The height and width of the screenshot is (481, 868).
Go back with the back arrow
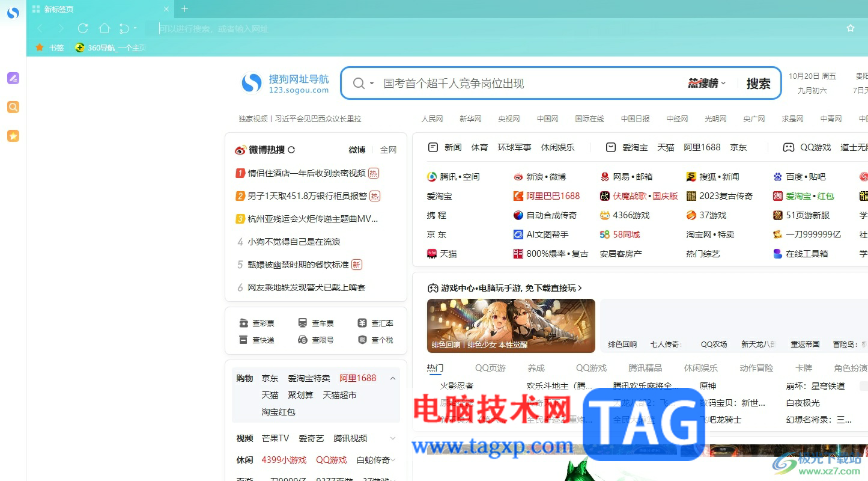[x=39, y=28]
